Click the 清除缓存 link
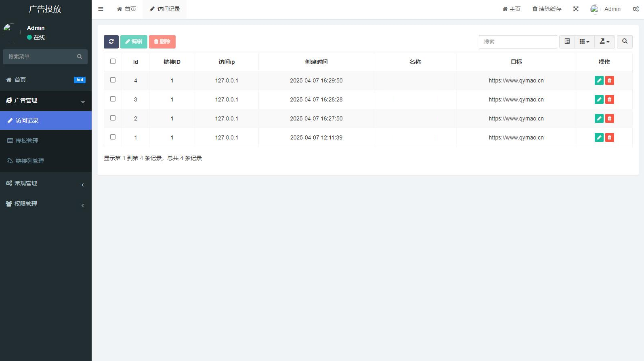644x361 pixels. (x=547, y=9)
